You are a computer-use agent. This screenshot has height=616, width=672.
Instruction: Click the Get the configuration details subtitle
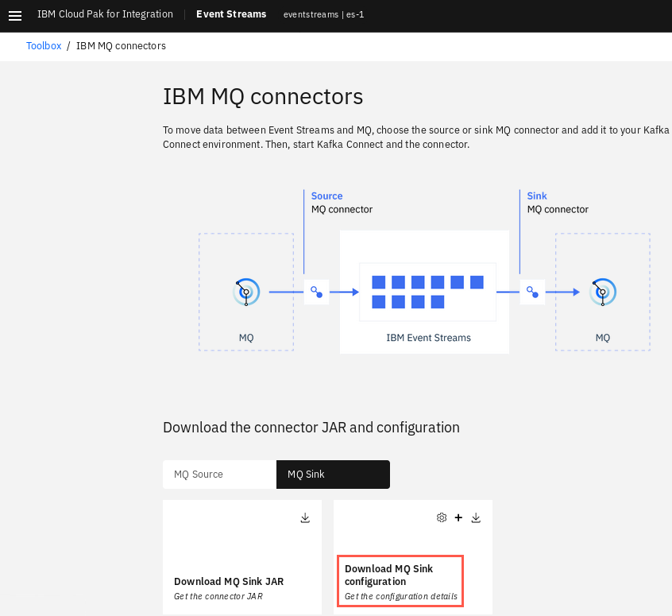click(400, 596)
